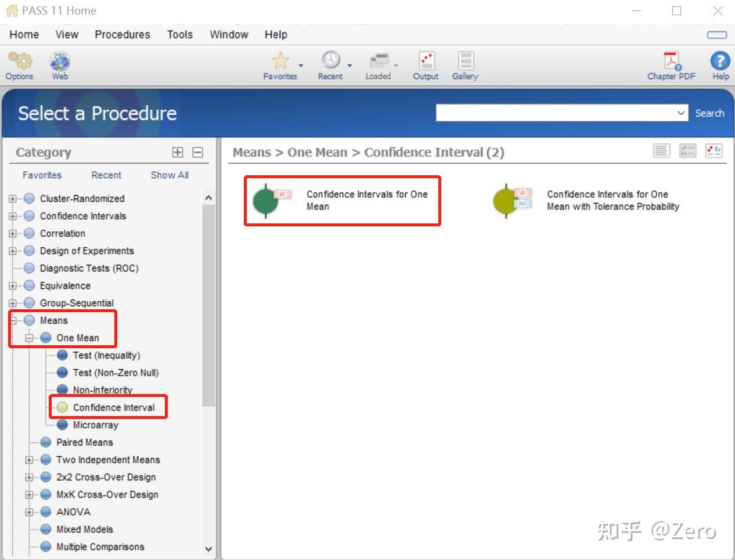Open Confidence Intervals for One Mean procedure icon
The width and height of the screenshot is (735, 560).
pyautogui.click(x=272, y=200)
